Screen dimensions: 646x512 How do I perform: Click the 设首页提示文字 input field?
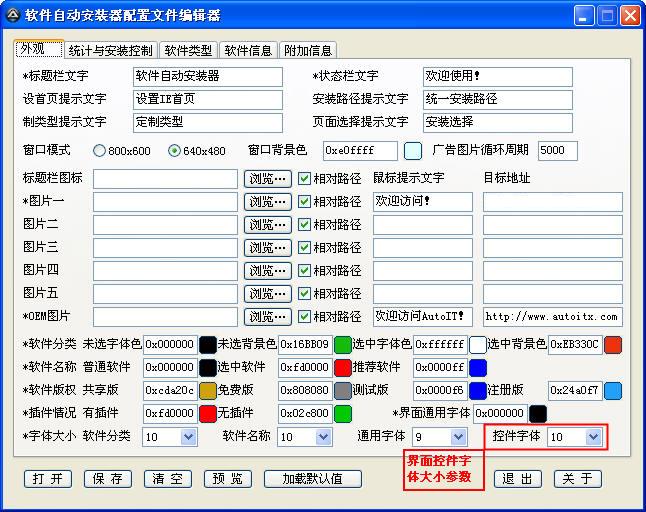coord(208,100)
